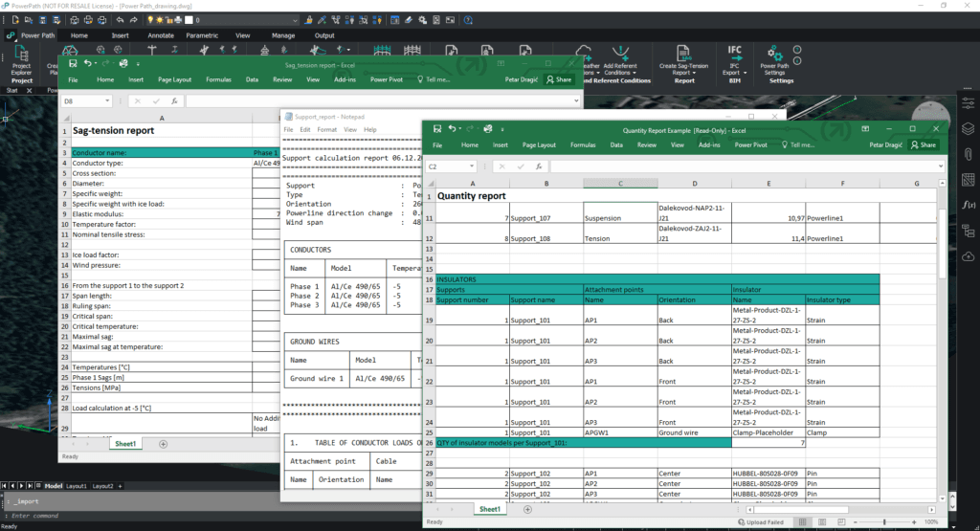The height and width of the screenshot is (531, 980).
Task: Close the Start drawing tab
Action: click(x=29, y=91)
